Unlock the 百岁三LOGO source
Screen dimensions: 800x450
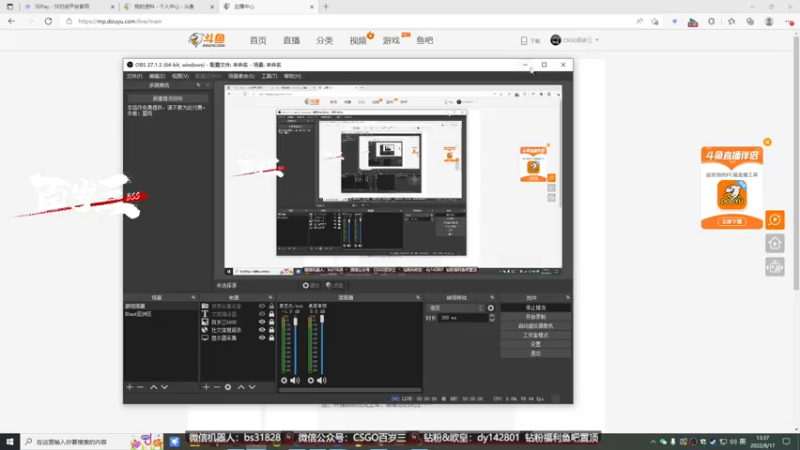271,322
